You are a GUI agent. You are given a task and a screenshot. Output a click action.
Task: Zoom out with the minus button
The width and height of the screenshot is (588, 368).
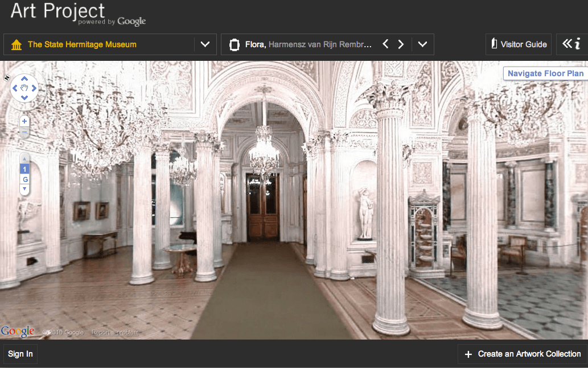[x=24, y=132]
